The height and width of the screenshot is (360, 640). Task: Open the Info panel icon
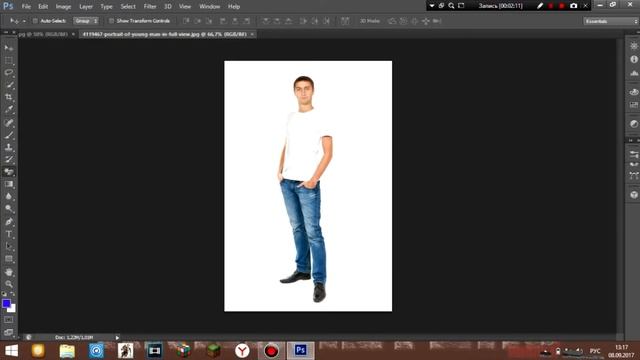click(x=633, y=59)
